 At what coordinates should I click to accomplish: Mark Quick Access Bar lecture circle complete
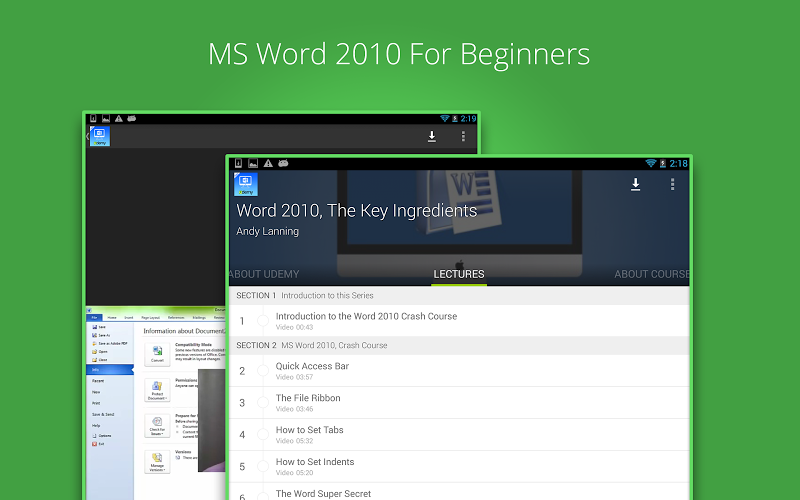tap(263, 370)
